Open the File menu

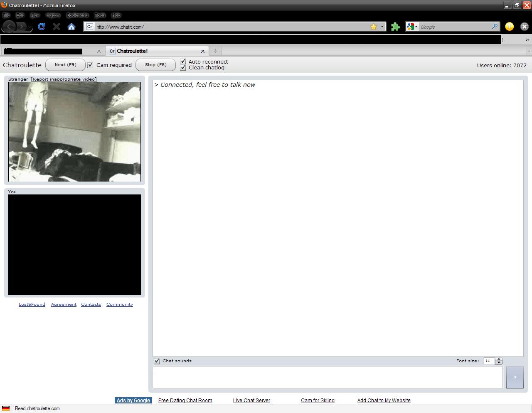pyautogui.click(x=7, y=15)
